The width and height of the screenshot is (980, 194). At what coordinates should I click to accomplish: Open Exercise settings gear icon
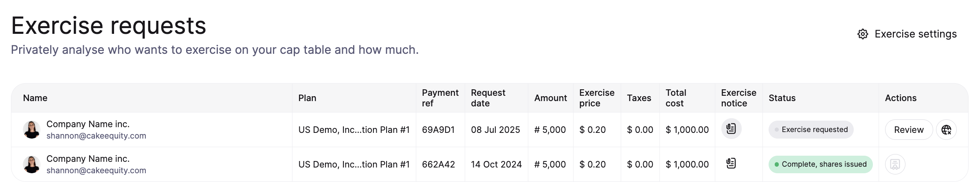(x=862, y=34)
